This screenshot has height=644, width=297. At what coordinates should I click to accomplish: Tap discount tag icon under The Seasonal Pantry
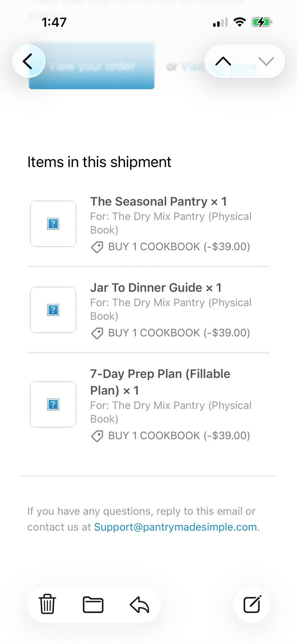tap(97, 247)
